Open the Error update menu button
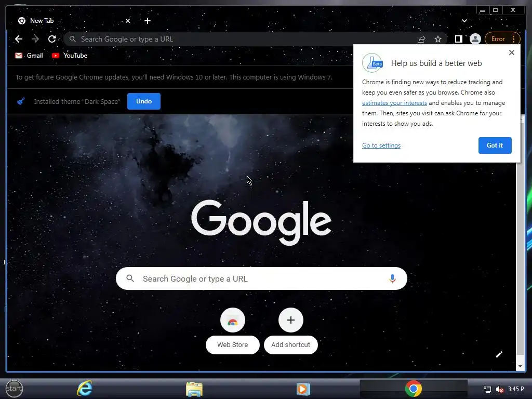The height and width of the screenshot is (399, 532). [502, 39]
